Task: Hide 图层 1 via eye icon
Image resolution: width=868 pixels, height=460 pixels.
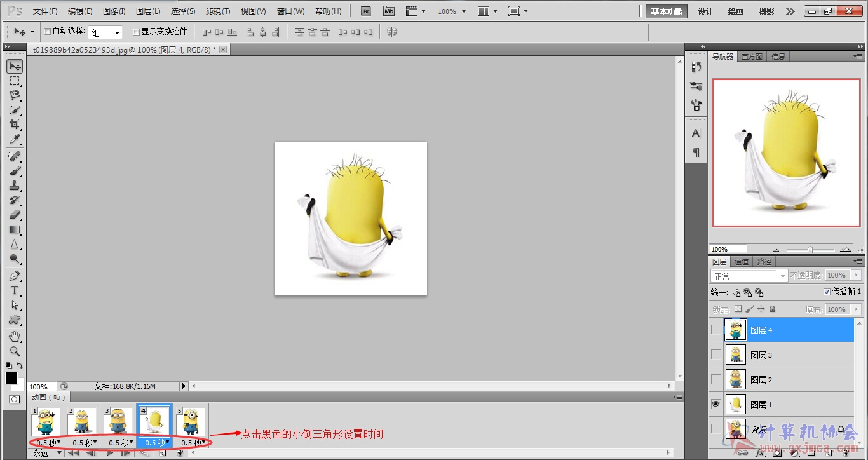Action: (x=716, y=404)
